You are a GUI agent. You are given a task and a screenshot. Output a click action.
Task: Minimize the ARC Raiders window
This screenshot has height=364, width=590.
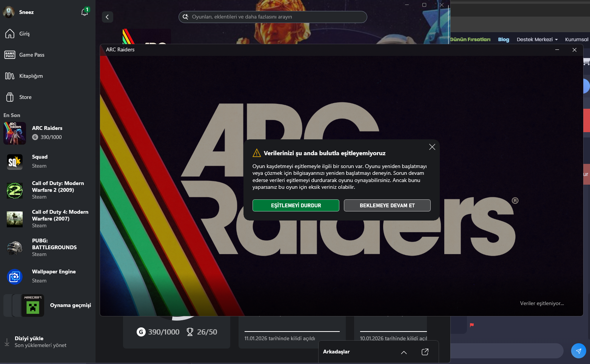tap(557, 49)
